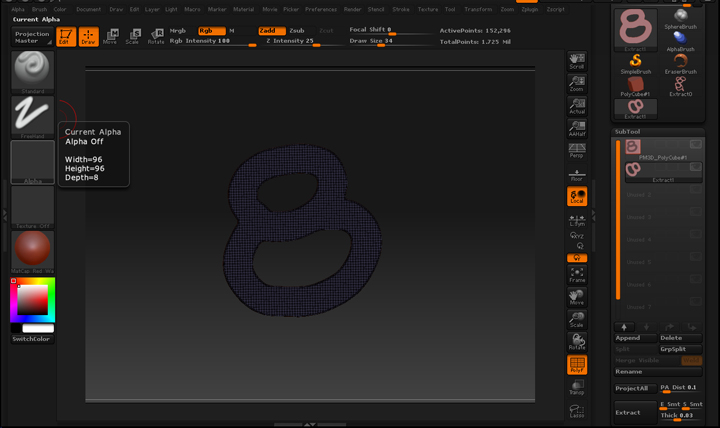
Task: Select the EraserBrush tool
Action: [x=681, y=64]
